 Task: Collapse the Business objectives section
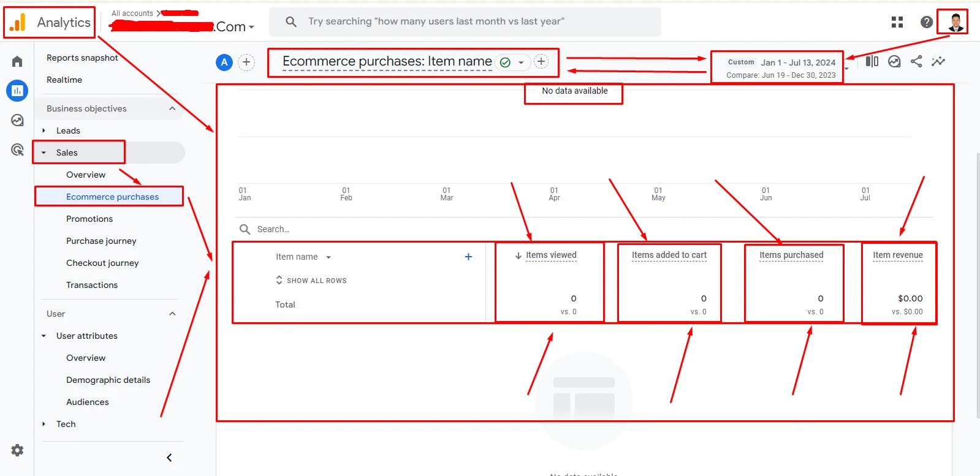(172, 108)
